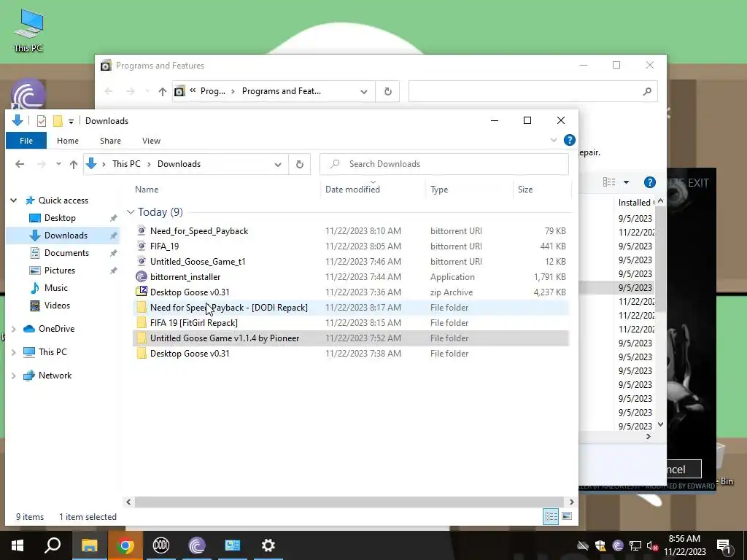The width and height of the screenshot is (747, 560).
Task: Click the New folder quick access icon
Action: pyautogui.click(x=58, y=121)
